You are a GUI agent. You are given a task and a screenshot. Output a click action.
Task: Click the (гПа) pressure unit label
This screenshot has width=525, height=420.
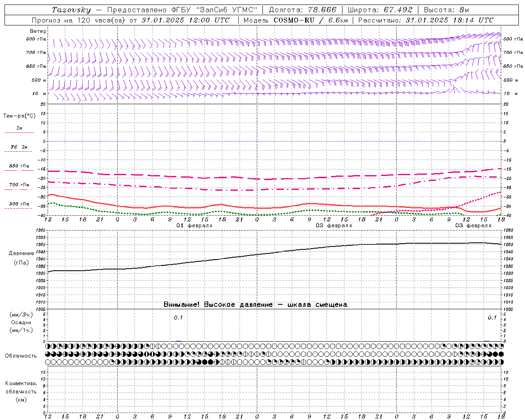click(21, 262)
